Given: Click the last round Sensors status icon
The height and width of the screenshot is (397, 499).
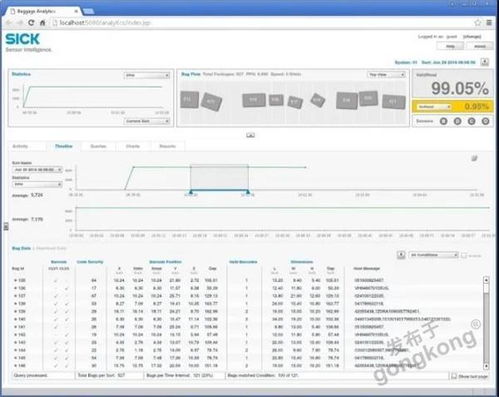Looking at the screenshot, I should coord(485,121).
